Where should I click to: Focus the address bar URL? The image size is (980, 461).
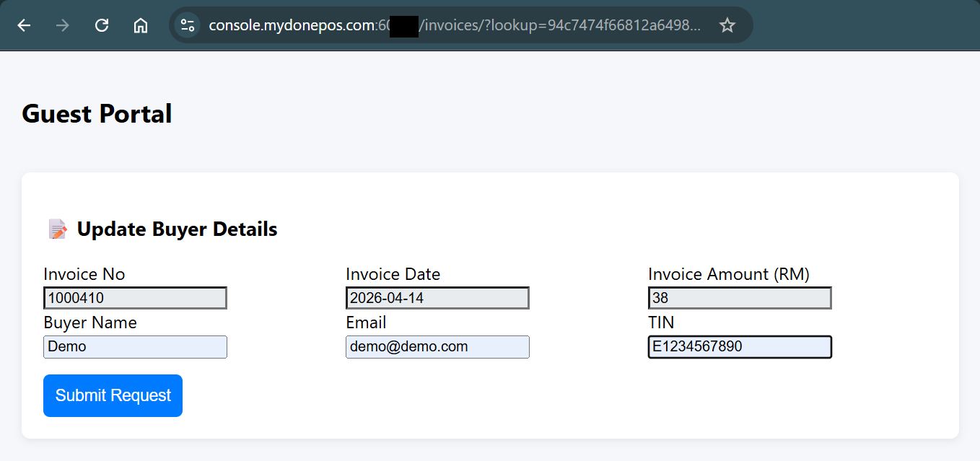point(455,25)
